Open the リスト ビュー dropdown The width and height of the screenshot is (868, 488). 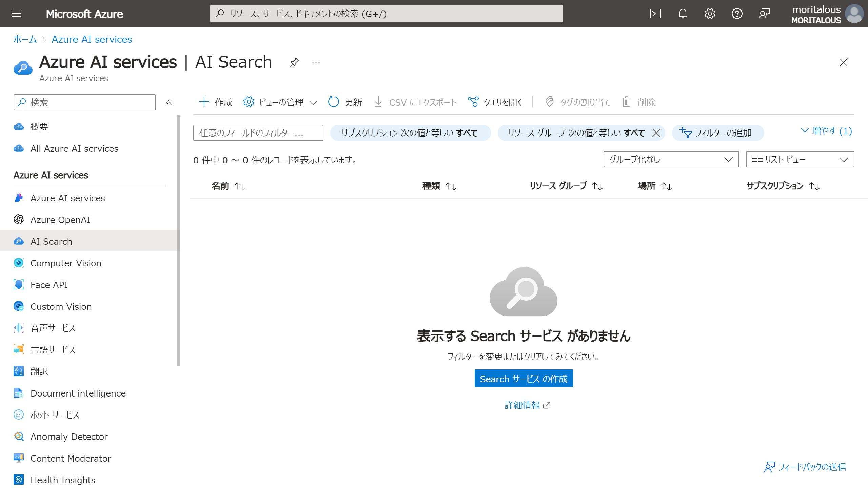click(x=800, y=159)
